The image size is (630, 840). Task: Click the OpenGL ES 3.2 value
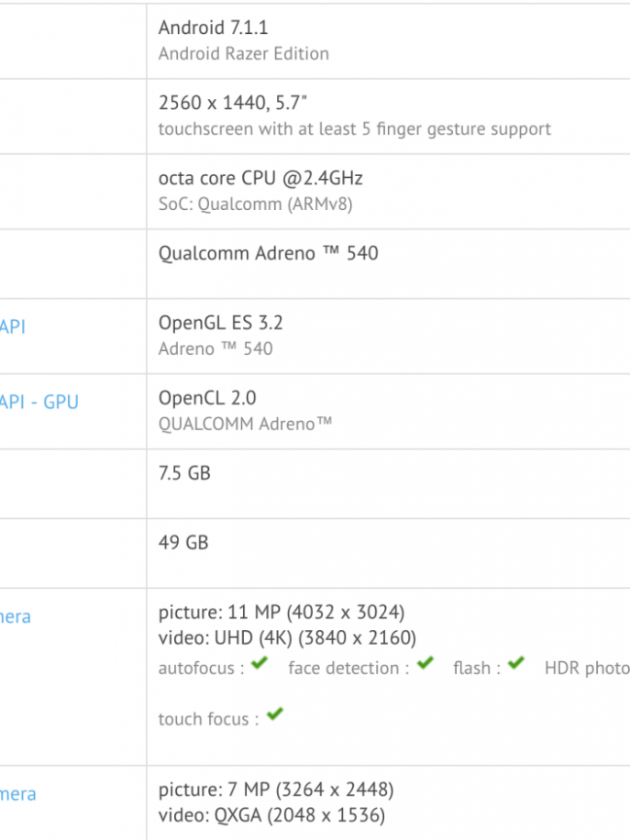(221, 323)
